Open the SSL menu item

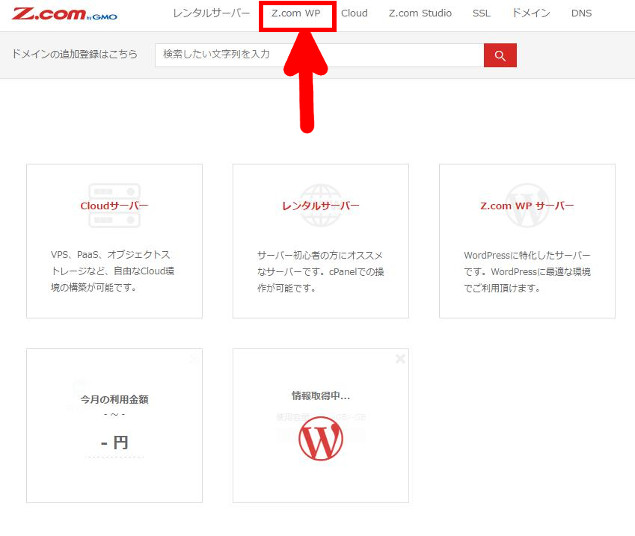[x=481, y=13]
